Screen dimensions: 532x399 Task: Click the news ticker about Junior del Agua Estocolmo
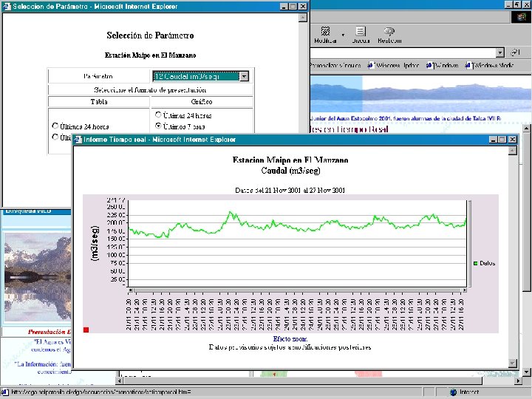[x=406, y=118]
